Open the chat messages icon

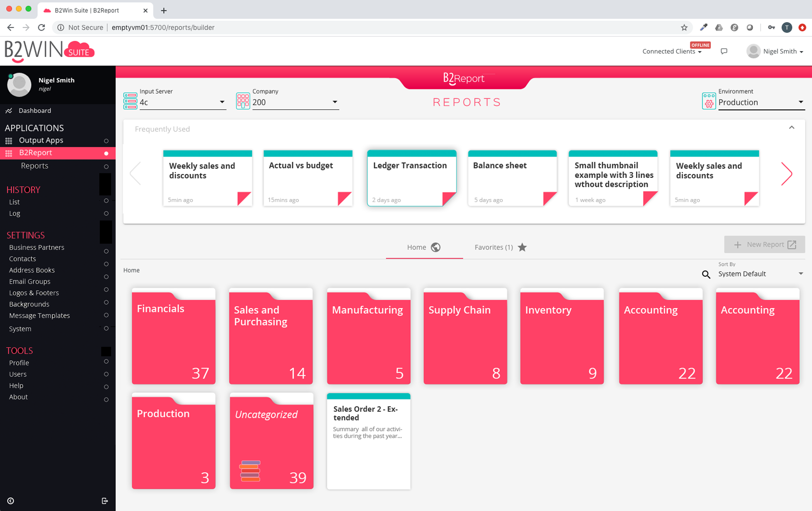pos(724,51)
